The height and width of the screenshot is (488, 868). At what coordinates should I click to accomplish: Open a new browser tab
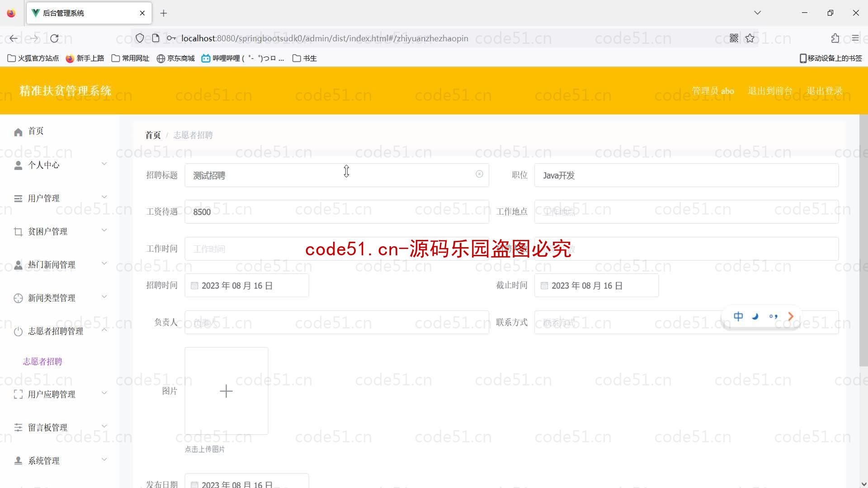[x=164, y=13]
